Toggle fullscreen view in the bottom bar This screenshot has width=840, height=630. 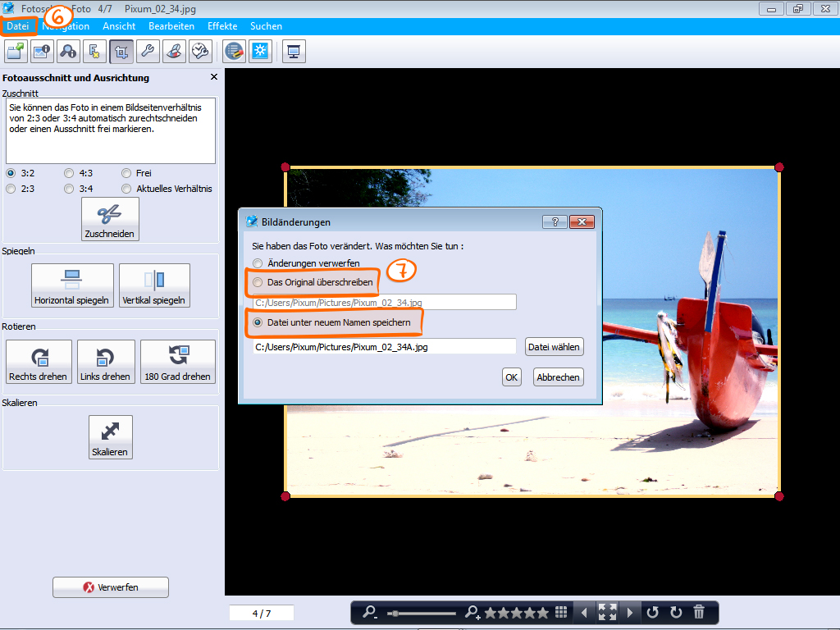pyautogui.click(x=607, y=612)
